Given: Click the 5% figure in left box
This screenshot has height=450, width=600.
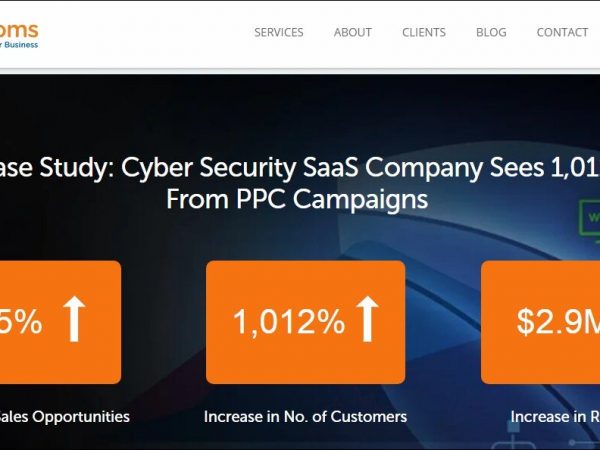Looking at the screenshot, I should tap(22, 322).
